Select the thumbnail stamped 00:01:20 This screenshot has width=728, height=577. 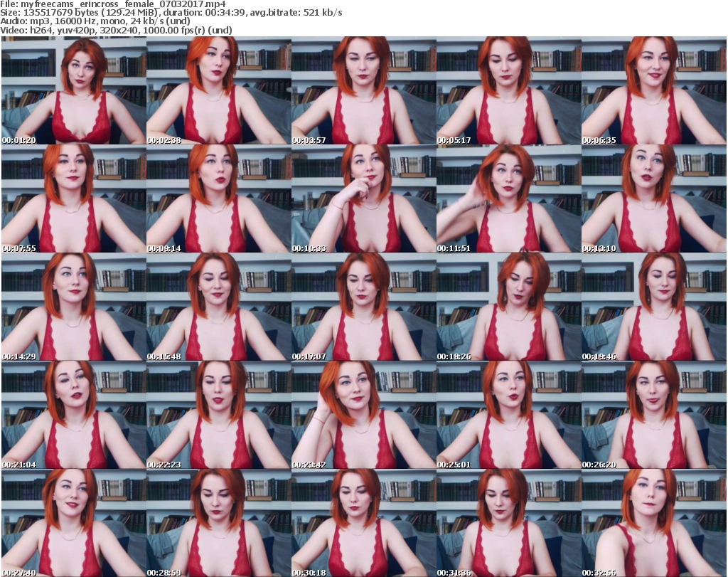(x=74, y=90)
